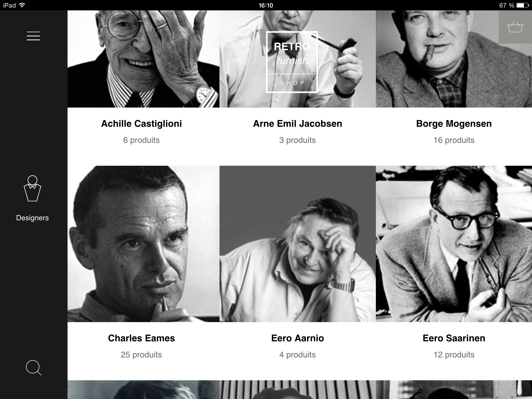Open Eero Saarinen designer name link

(x=454, y=338)
